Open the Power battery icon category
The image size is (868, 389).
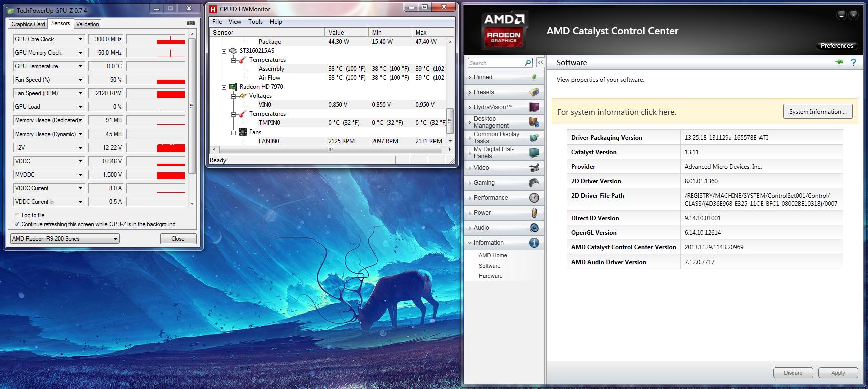tap(534, 213)
